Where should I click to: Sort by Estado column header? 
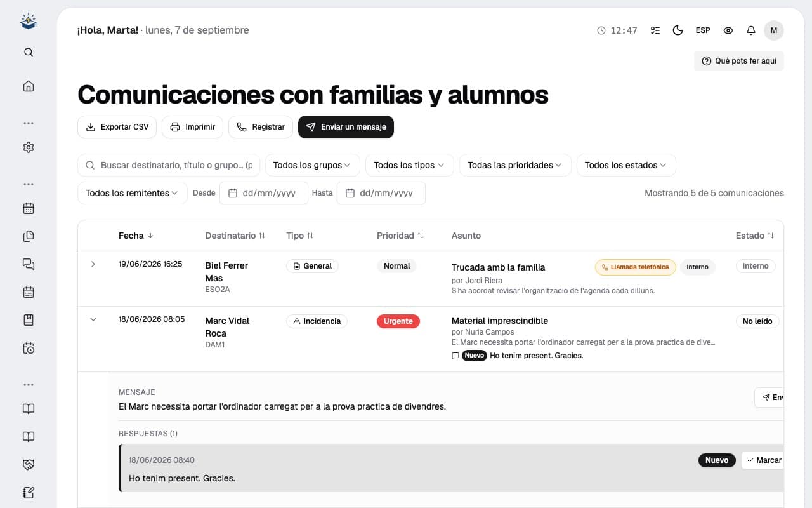click(755, 236)
